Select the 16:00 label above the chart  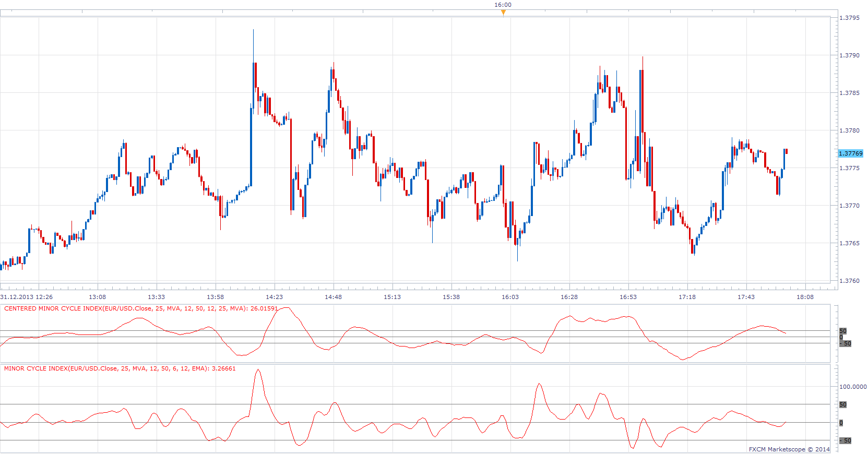coord(503,5)
